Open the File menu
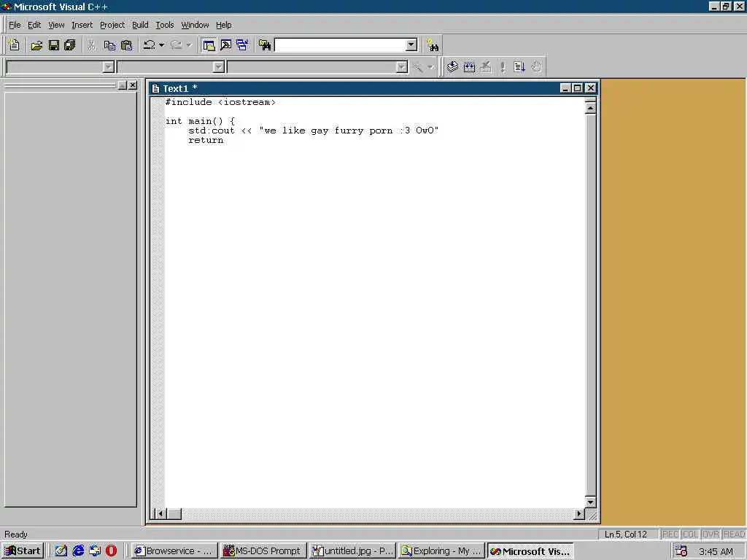 coord(15,25)
